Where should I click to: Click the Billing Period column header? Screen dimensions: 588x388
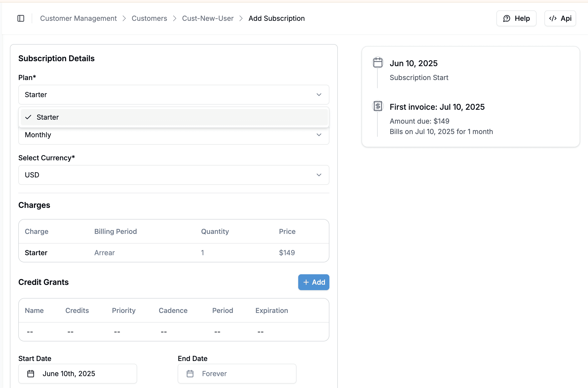[116, 231]
